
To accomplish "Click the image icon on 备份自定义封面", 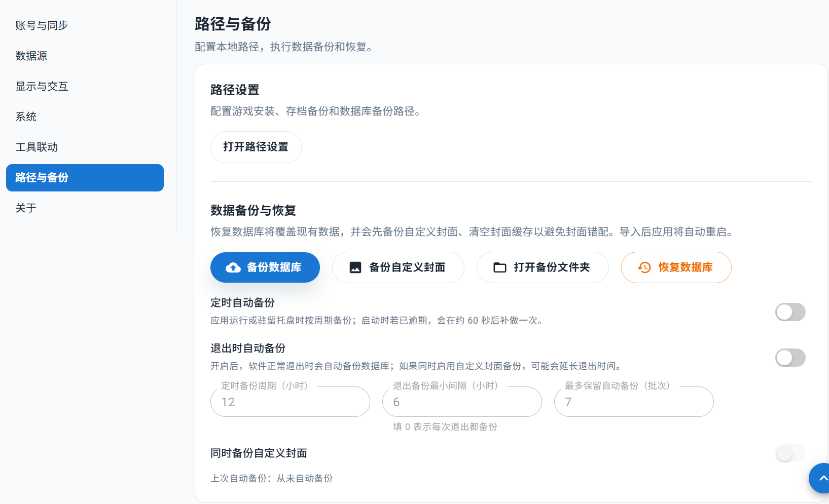I will [355, 267].
